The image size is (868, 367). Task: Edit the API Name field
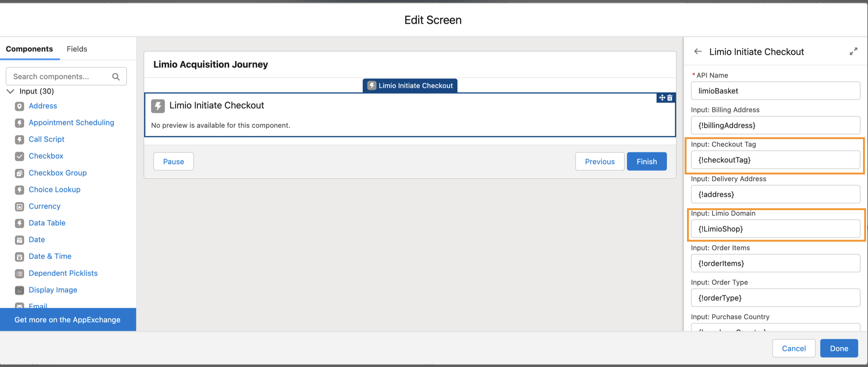coord(775,91)
